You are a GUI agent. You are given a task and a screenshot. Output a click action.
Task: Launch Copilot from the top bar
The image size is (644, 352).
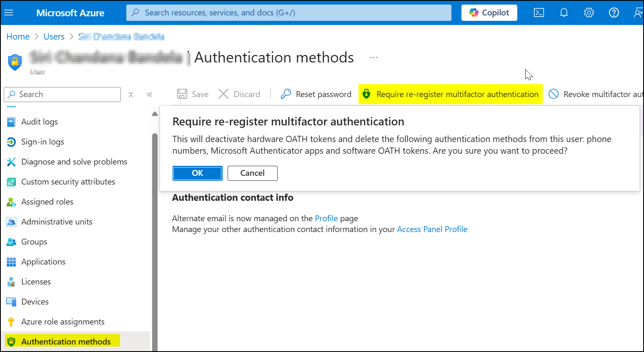(x=489, y=12)
